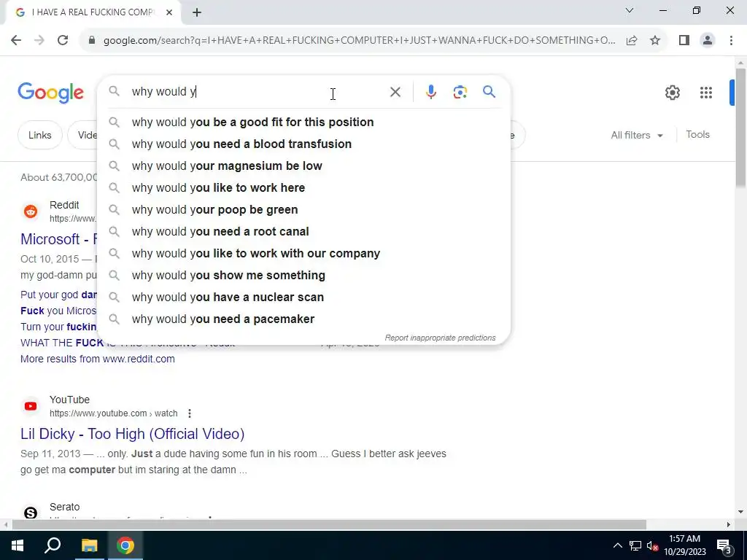Click network icon in system tray
This screenshot has width=747, height=560.
635,545
